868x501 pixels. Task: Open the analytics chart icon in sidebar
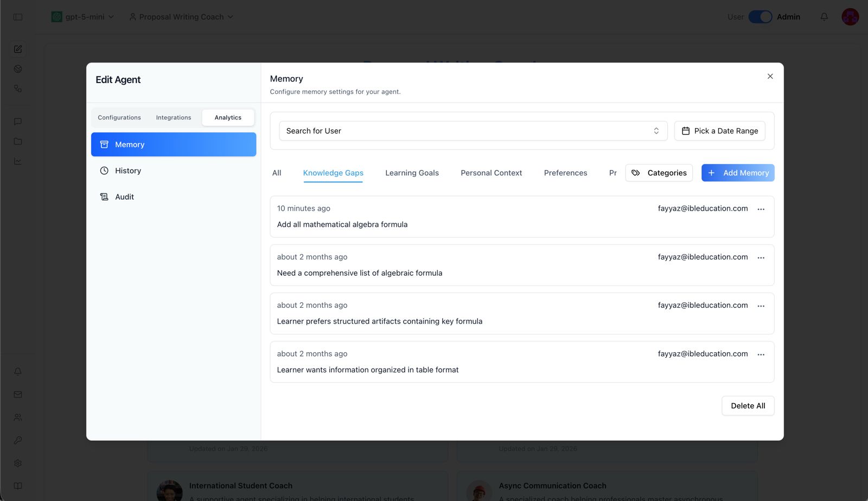(18, 161)
